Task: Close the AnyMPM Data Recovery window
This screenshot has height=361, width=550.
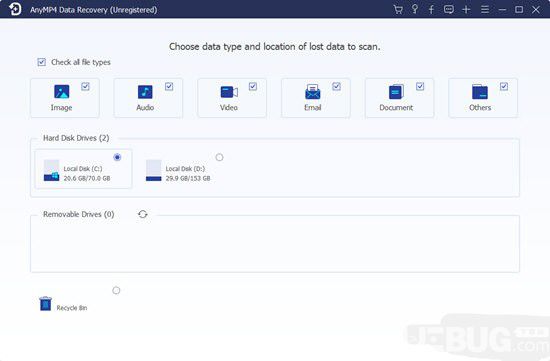Action: [x=536, y=9]
